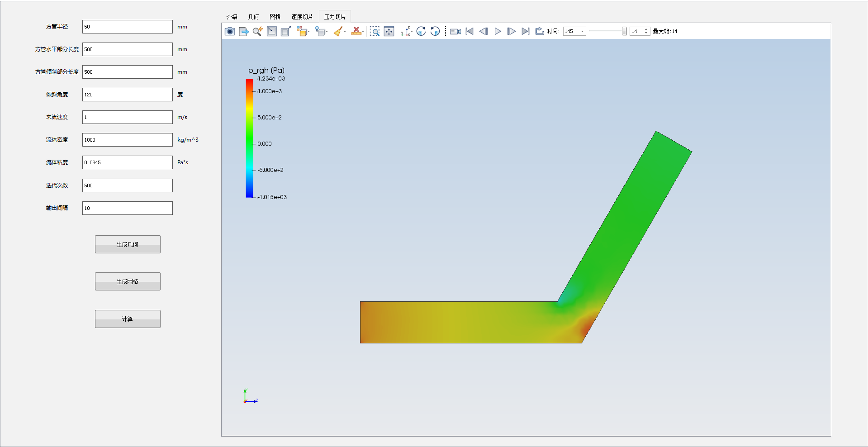The width and height of the screenshot is (868, 447).
Task: Open the axes orientation icon's dropdown arrow
Action: [412, 32]
